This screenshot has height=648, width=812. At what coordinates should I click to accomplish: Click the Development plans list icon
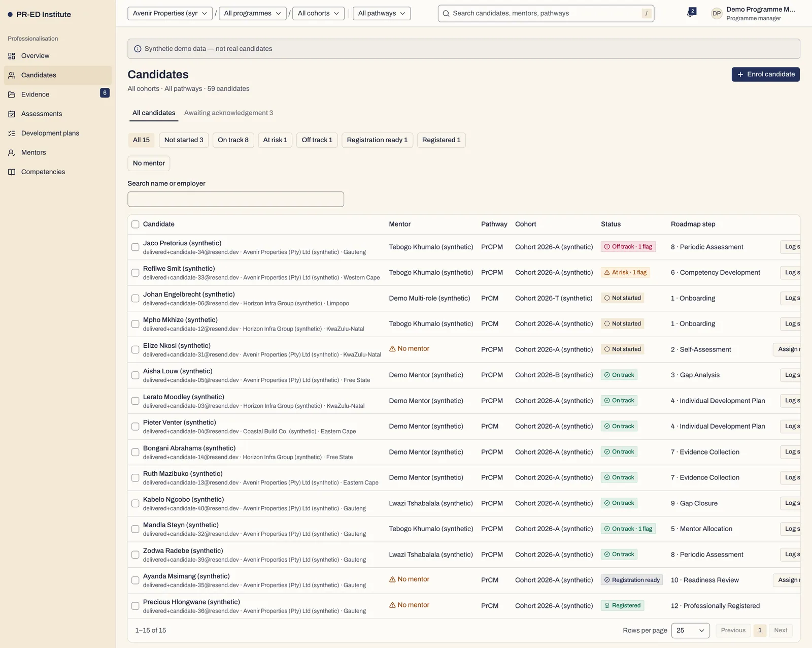point(12,133)
